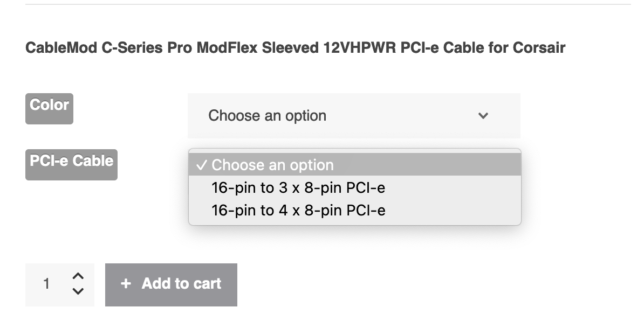Click the plus icon on Add to cart
This screenshot has height=335, width=644.
126,284
